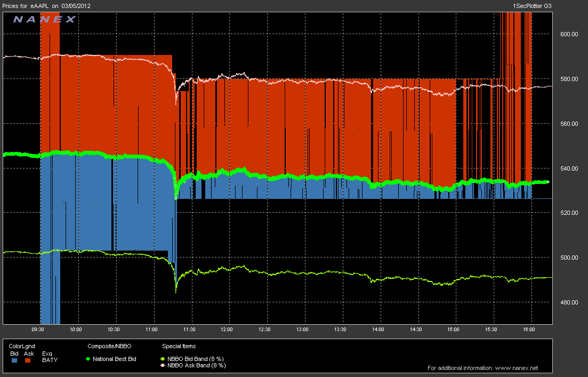Click the 580.00 price axis label

pyautogui.click(x=569, y=79)
